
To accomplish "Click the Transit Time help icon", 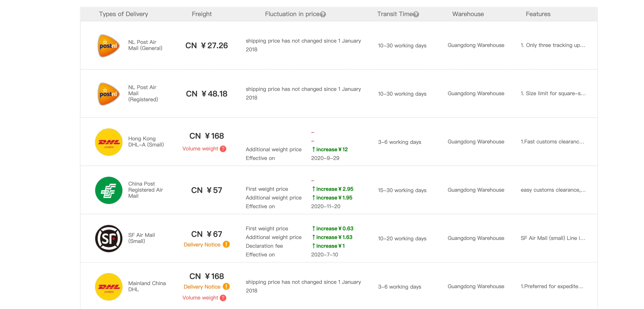I will pos(416,14).
